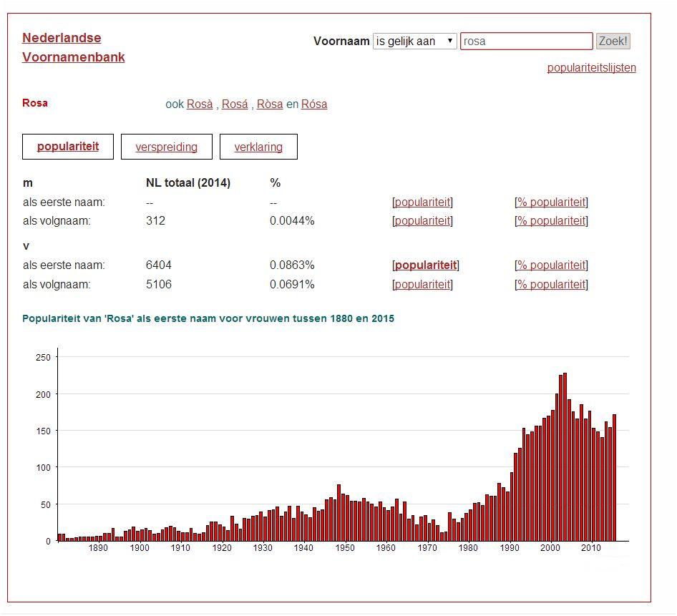Image resolution: width=677 pixels, height=616 pixels.
Task: Open the populariteitslijsten link
Action: (591, 68)
